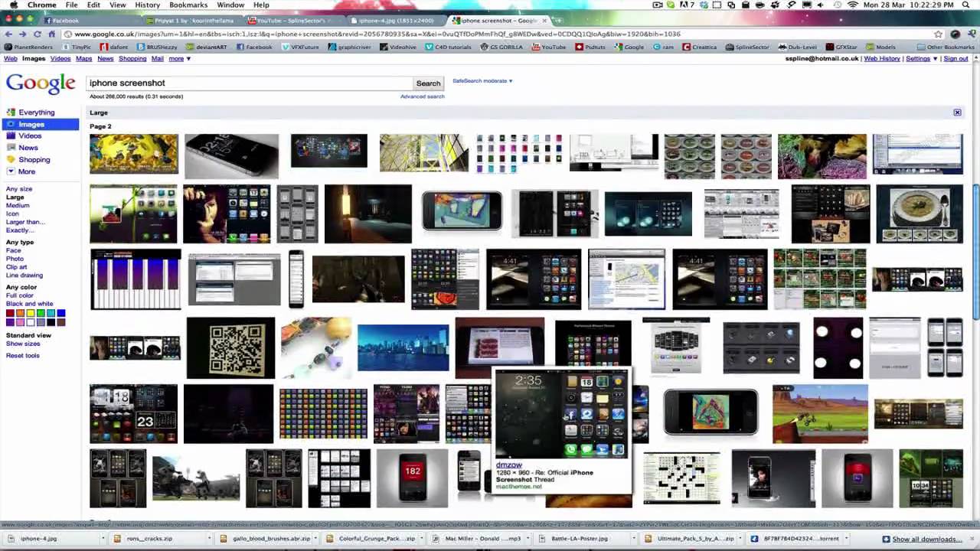
Task: Click the browser forward arrow
Action: click(22, 34)
